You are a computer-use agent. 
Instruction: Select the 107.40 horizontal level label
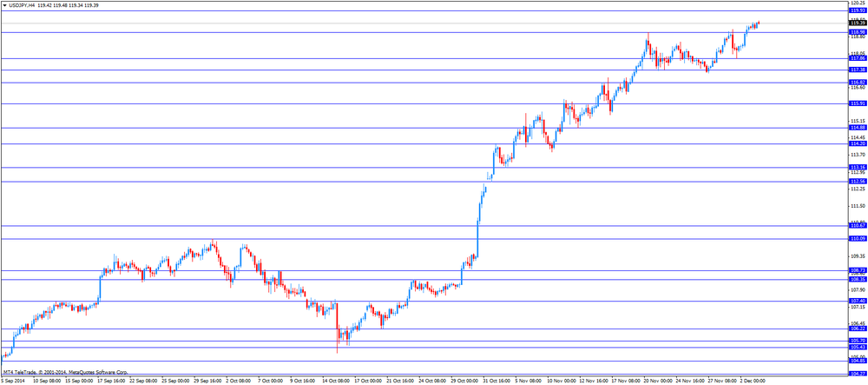click(858, 302)
